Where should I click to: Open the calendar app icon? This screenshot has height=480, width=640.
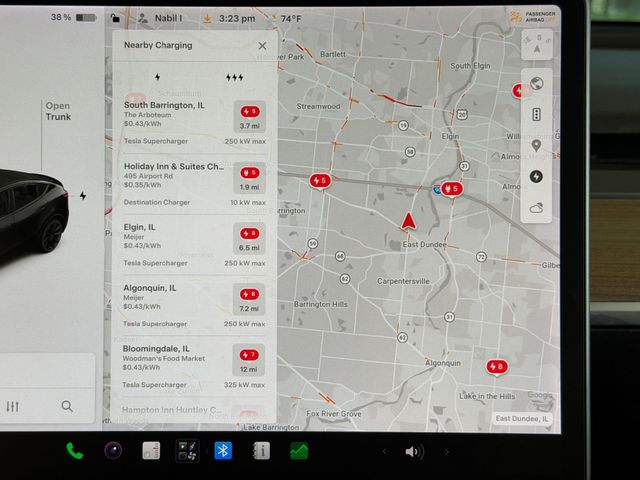coord(151,451)
